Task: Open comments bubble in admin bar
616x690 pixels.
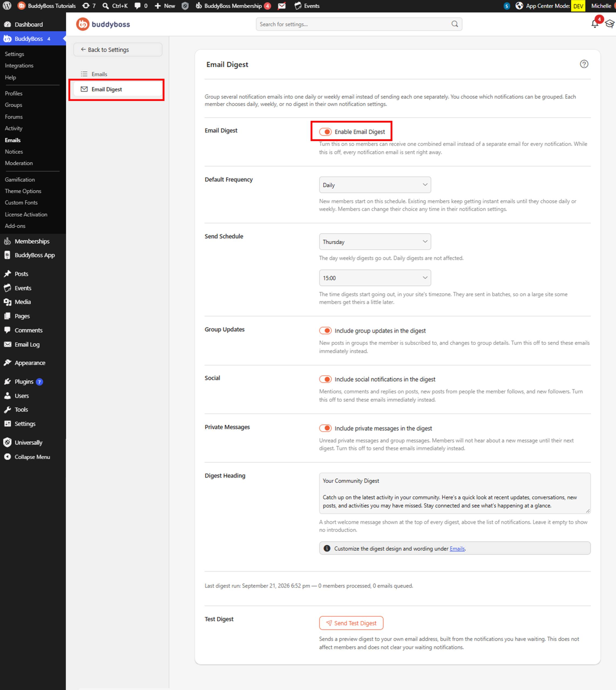Action: (141, 6)
